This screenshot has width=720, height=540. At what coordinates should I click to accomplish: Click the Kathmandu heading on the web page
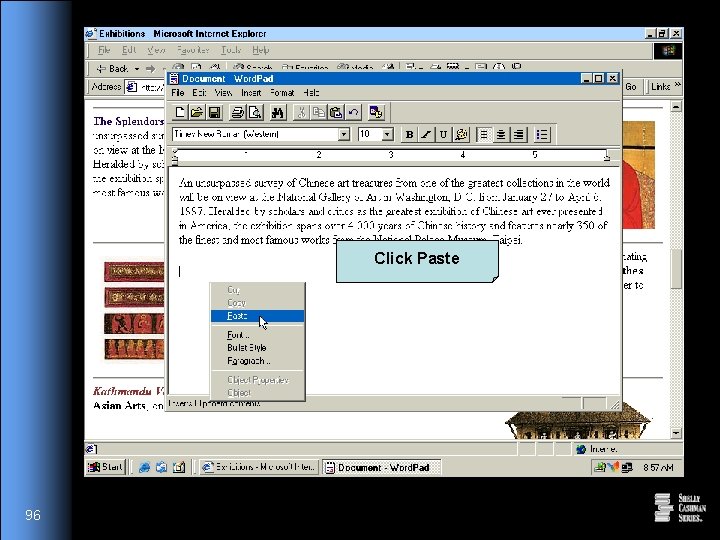128,391
